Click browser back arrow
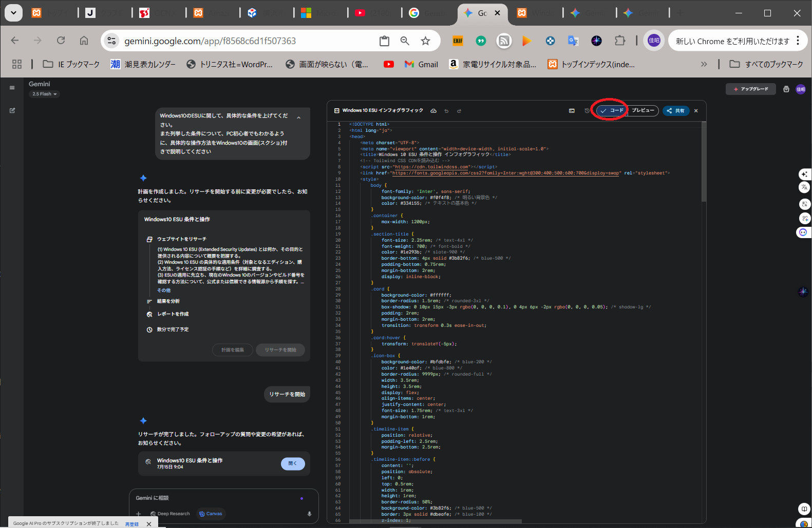 (15, 41)
